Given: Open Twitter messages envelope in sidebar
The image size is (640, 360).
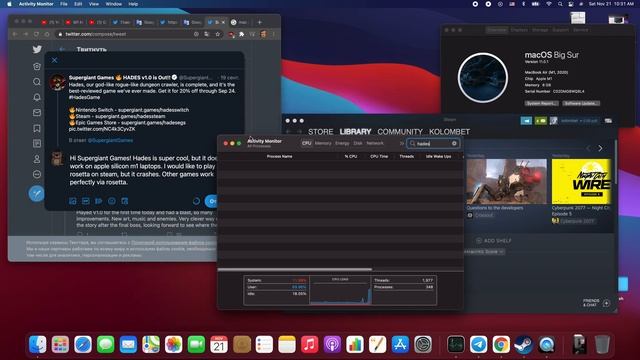Looking at the screenshot, I should (x=37, y=113).
